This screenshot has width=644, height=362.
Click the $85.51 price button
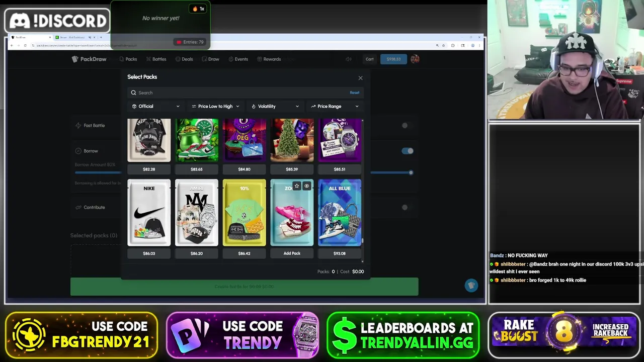point(340,169)
